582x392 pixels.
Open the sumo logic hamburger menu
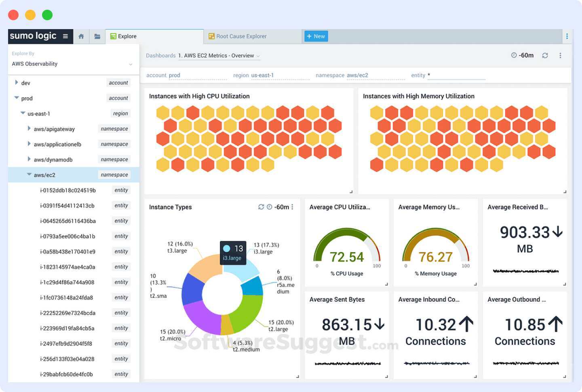65,36
